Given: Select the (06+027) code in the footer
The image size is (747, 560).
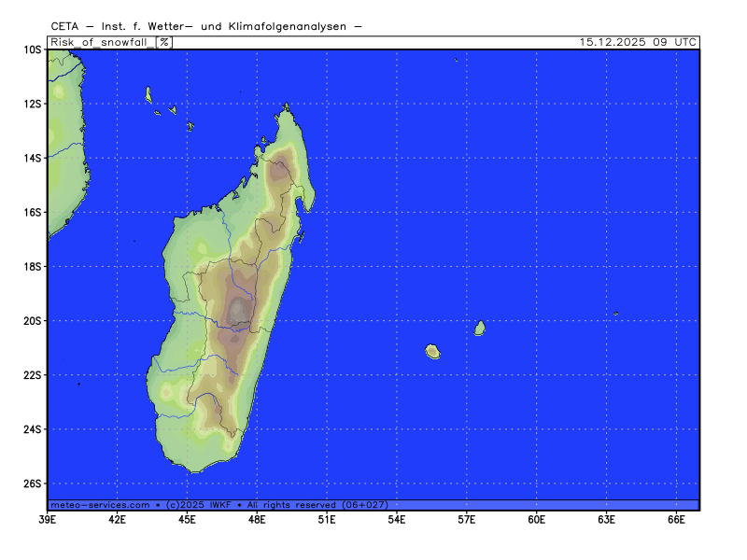Looking at the screenshot, I should (365, 505).
